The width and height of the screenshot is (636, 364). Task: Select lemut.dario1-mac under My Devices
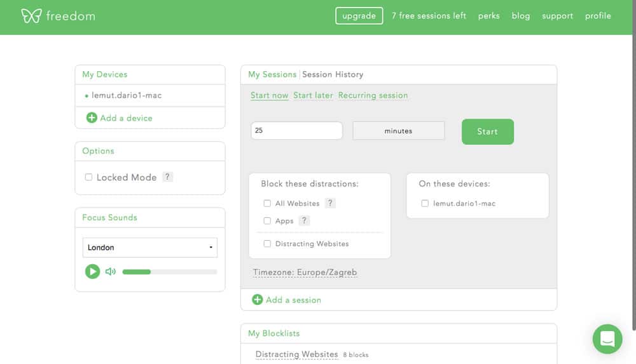click(127, 95)
